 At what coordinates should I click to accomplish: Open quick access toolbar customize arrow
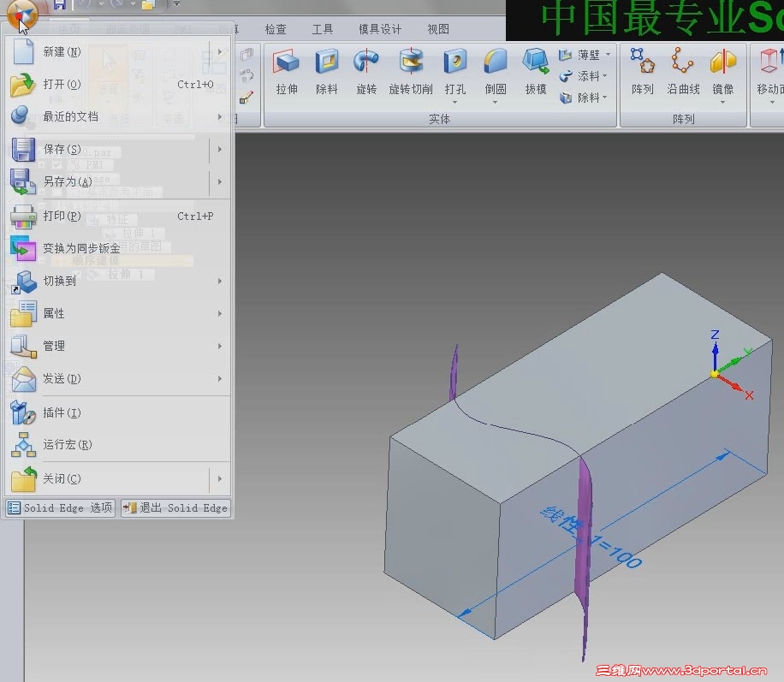click(x=176, y=4)
